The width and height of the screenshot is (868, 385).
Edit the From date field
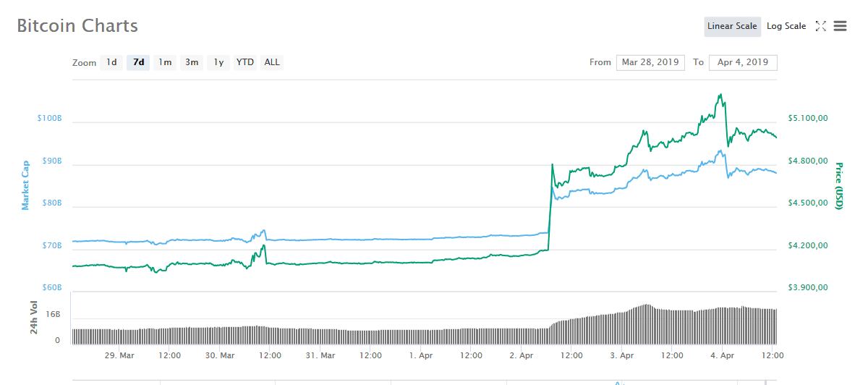pos(650,62)
